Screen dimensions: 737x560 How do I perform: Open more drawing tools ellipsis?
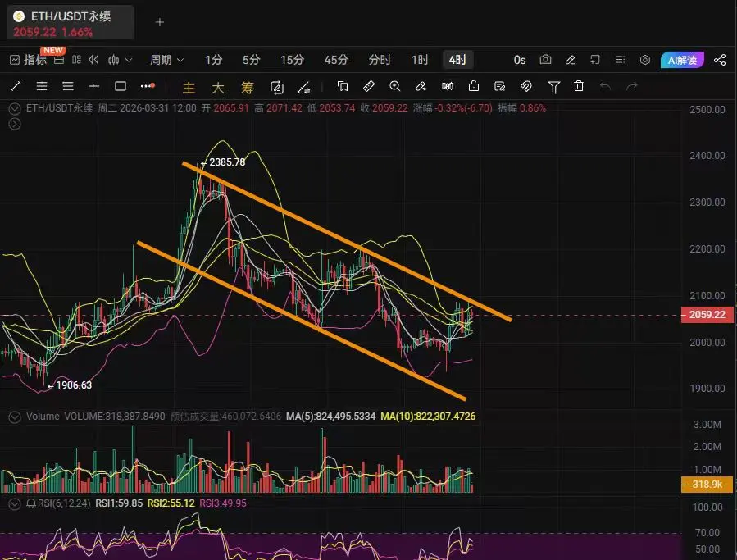pyautogui.click(x=148, y=86)
